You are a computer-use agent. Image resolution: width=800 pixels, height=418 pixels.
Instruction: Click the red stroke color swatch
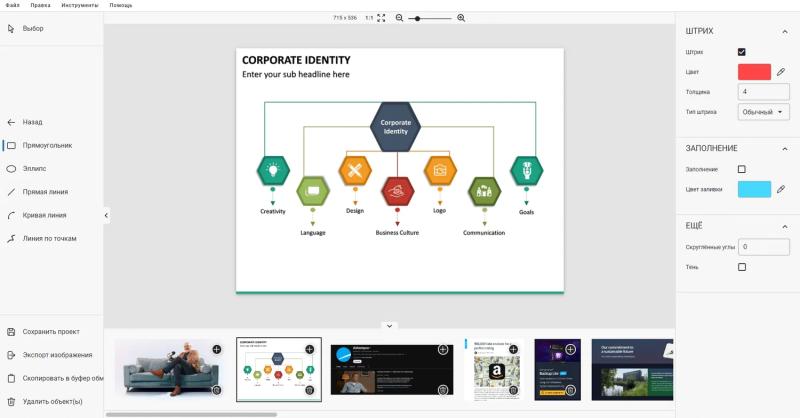coord(754,72)
